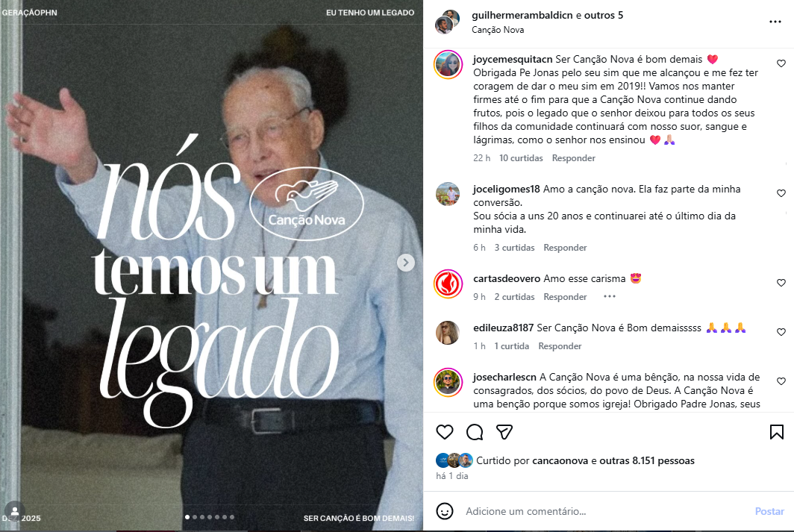Open the comment bubble icon

point(475,432)
